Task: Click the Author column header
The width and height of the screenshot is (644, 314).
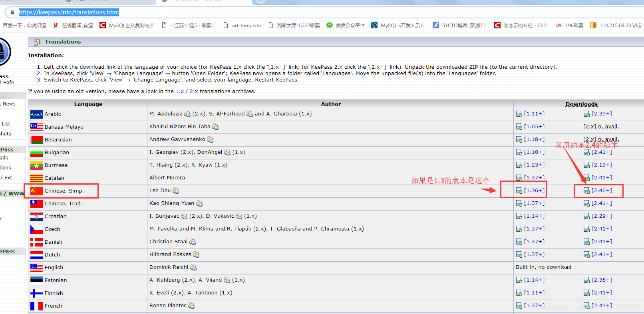Action: (x=331, y=104)
